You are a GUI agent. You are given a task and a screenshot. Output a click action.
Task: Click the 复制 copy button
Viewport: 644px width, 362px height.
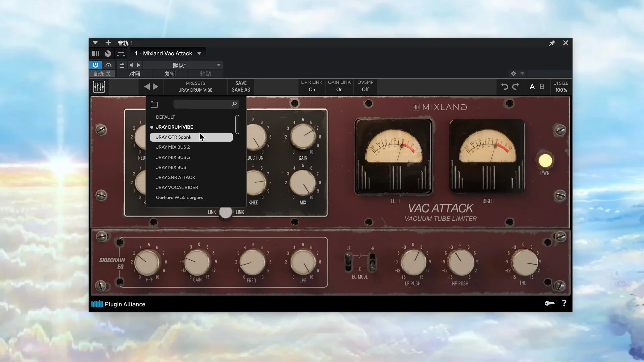(x=170, y=74)
